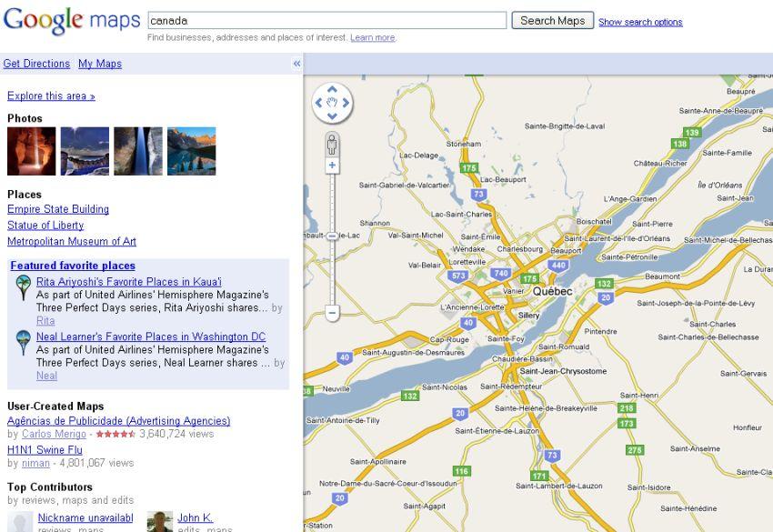
Task: Click the pan right arrow on map control
Action: click(346, 103)
